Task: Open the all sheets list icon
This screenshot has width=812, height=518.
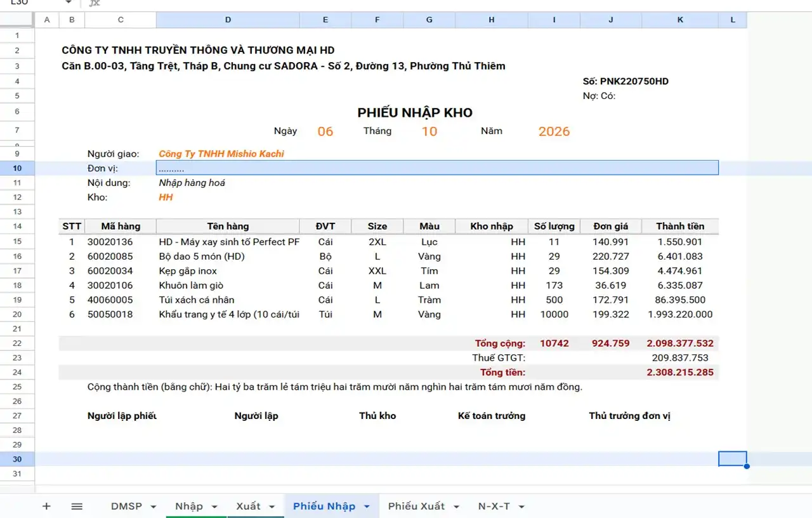Action: (x=77, y=506)
